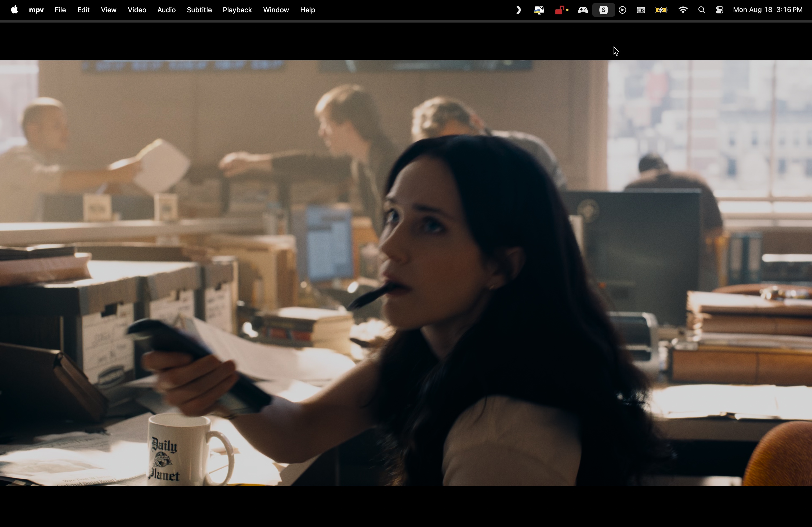812x527 pixels.
Task: Open the Help menu
Action: coord(307,10)
